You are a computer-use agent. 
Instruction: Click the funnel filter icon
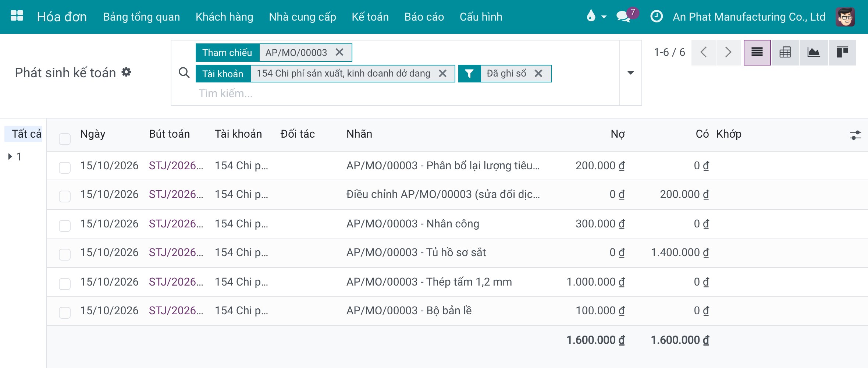pyautogui.click(x=469, y=74)
